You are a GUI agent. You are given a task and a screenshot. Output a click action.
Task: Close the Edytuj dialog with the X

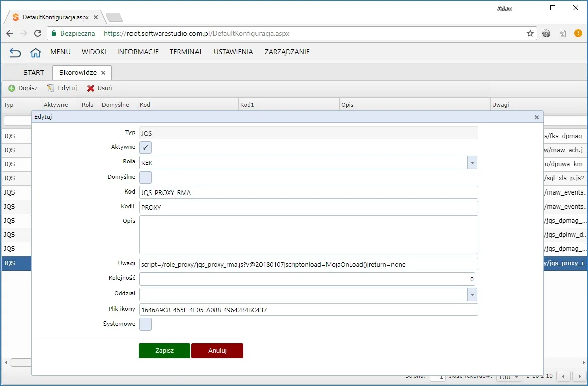point(537,117)
